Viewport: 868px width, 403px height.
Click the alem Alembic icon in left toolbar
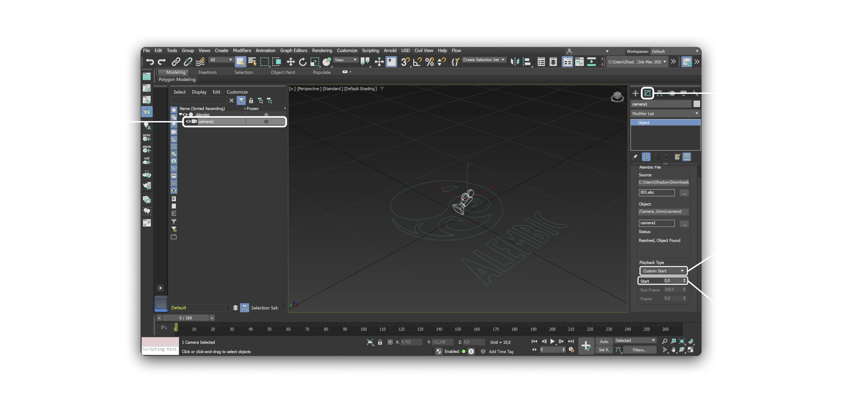click(147, 149)
